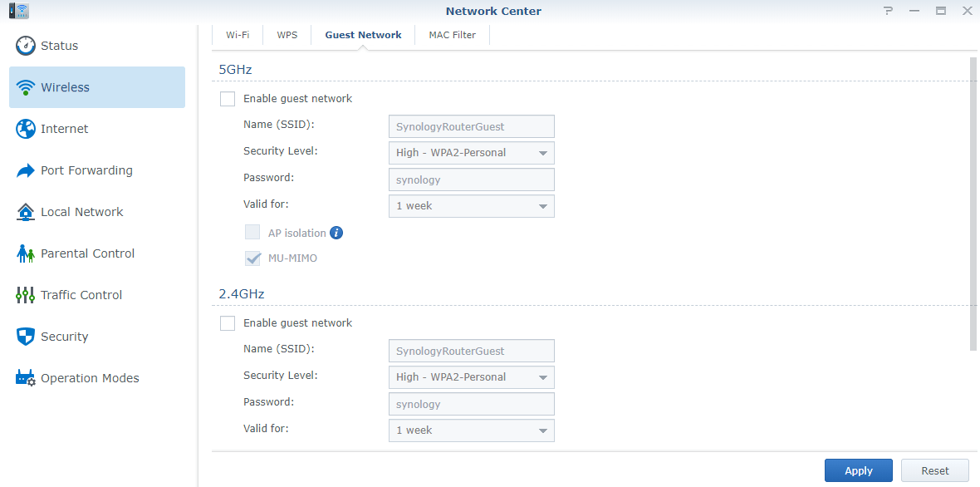
Task: Click the 5GHz Name (SSID) input field
Action: click(x=471, y=127)
